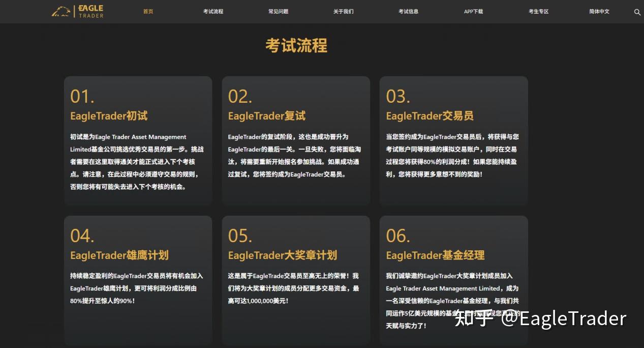Screen dimensions: 644x348
Task: Click the Eagle Trader eagle logo
Action: (x=61, y=11)
